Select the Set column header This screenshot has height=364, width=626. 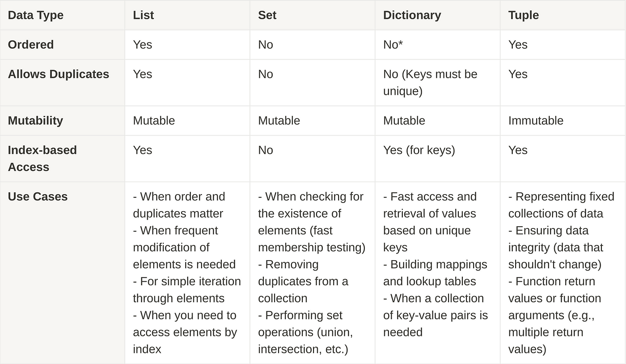point(313,15)
